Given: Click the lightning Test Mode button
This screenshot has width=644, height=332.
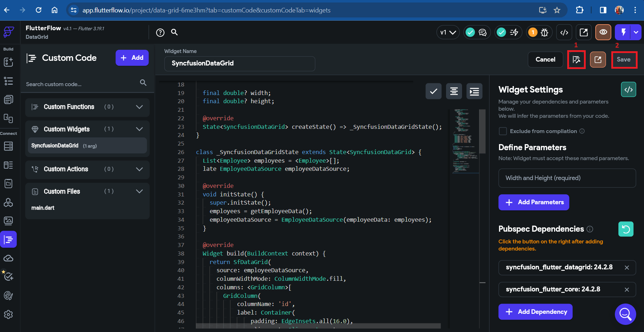Looking at the screenshot, I should pyautogui.click(x=623, y=32).
